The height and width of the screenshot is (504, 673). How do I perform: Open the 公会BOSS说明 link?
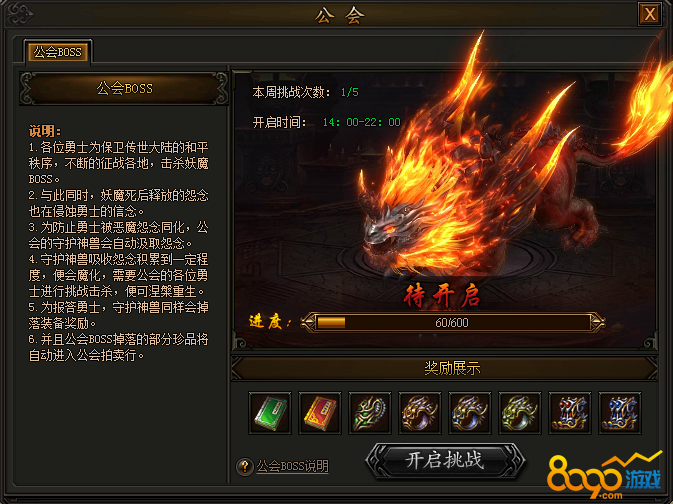(293, 466)
